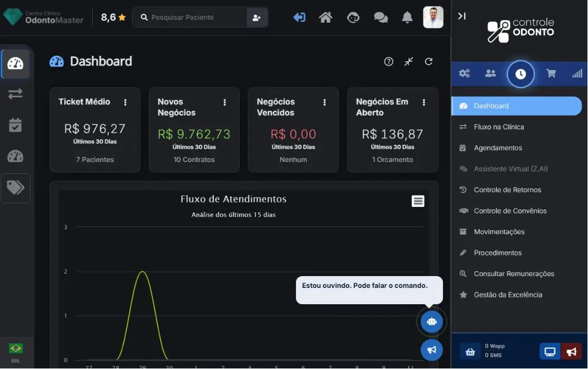Click the blue logout arrow icon
This screenshot has width=588, height=369.
click(299, 17)
